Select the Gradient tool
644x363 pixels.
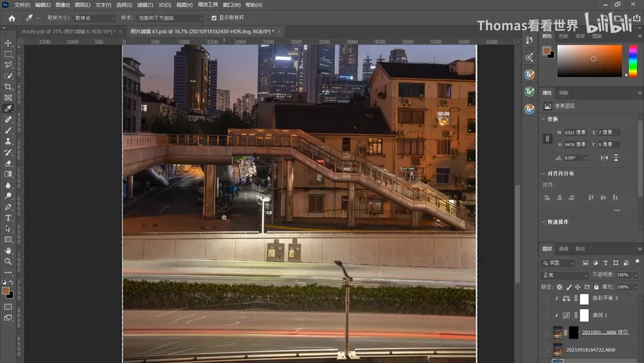(x=8, y=174)
